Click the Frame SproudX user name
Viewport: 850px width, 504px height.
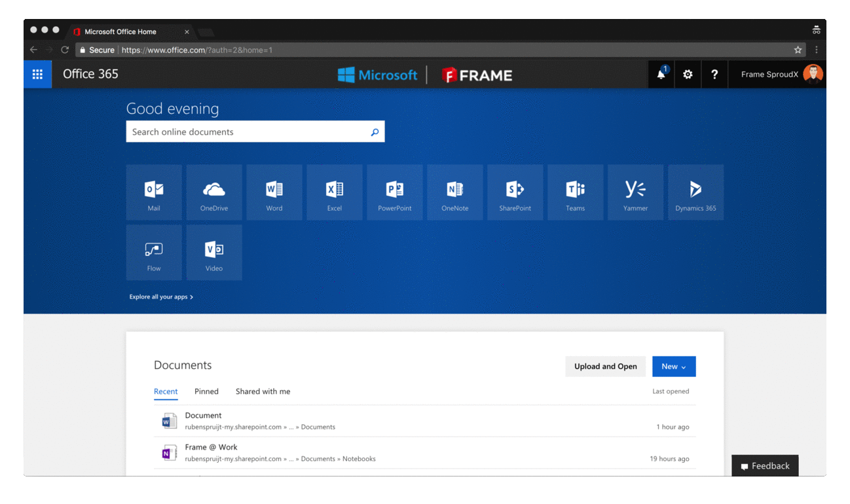(x=769, y=74)
